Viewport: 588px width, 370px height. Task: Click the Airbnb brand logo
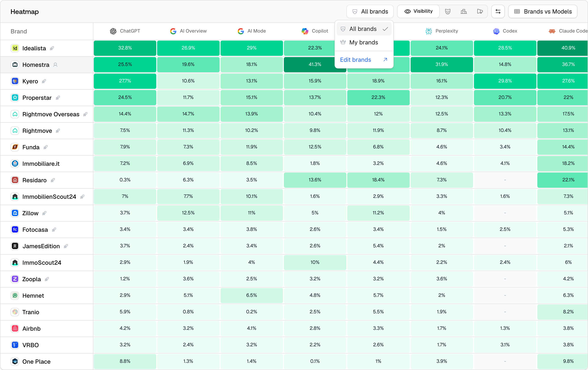(15, 329)
